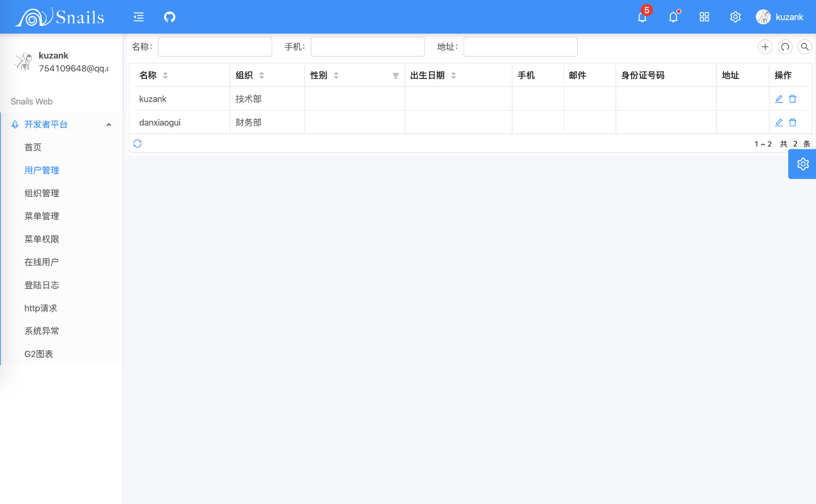Open the settings gear in top header
Viewport: 816px width, 504px height.
coord(735,17)
